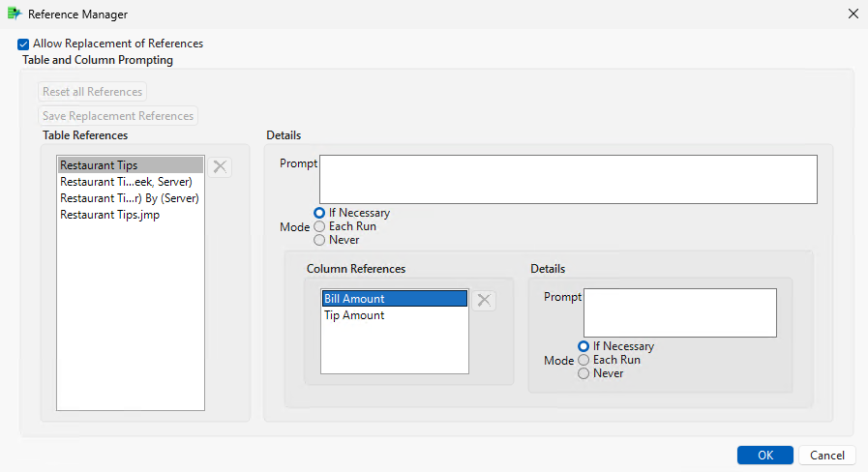This screenshot has width=868, height=472.
Task: Click the Cancel button
Action: (x=827, y=455)
